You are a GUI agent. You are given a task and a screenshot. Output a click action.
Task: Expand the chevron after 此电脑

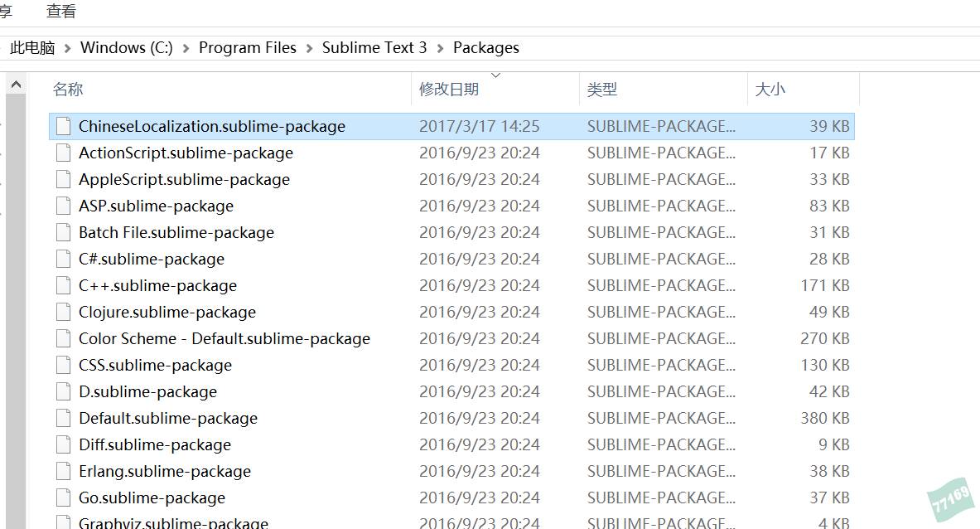point(67,48)
